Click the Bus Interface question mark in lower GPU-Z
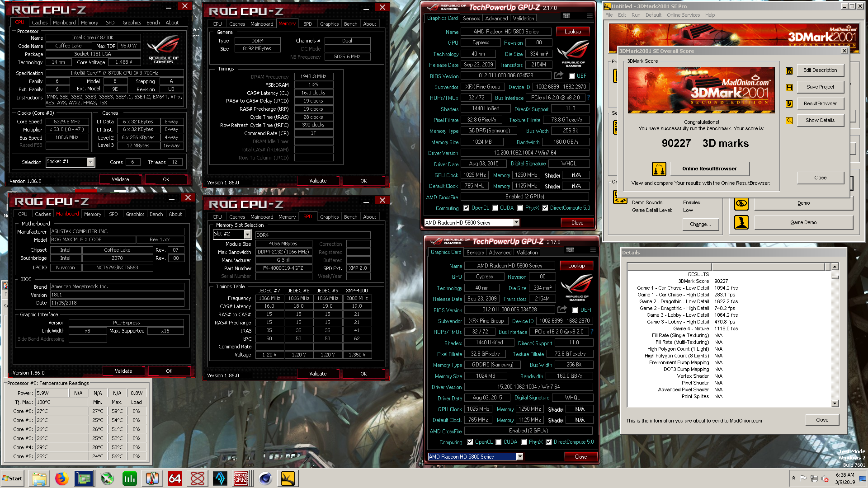 click(x=592, y=332)
